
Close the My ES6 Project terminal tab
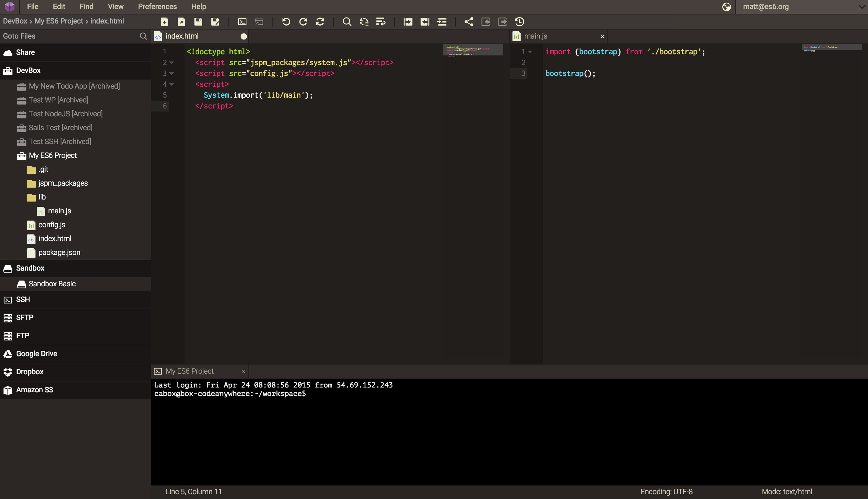244,372
